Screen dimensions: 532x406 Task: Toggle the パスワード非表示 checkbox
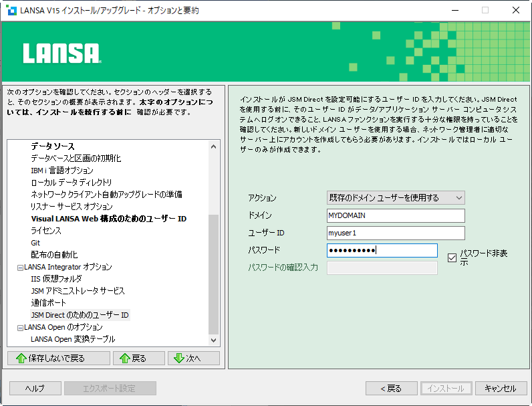pyautogui.click(x=452, y=258)
